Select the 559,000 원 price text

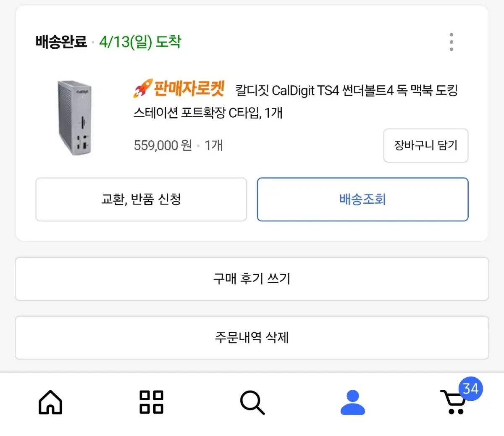(163, 145)
